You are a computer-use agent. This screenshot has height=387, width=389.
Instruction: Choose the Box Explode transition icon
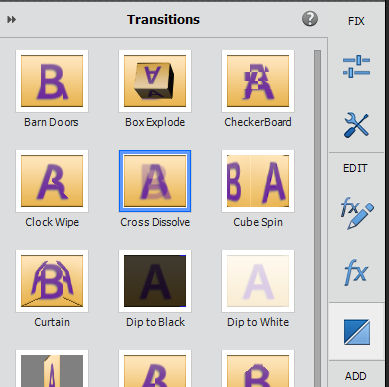pyautogui.click(x=155, y=81)
